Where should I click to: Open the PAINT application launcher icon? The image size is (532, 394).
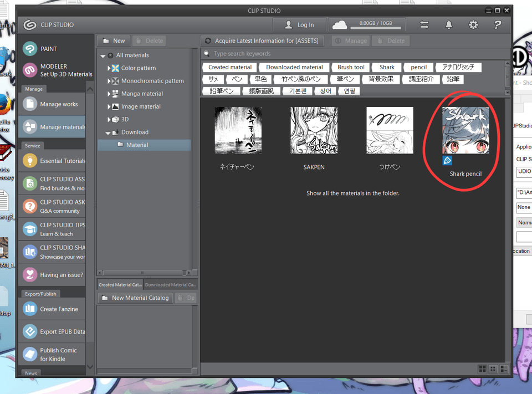pos(30,49)
